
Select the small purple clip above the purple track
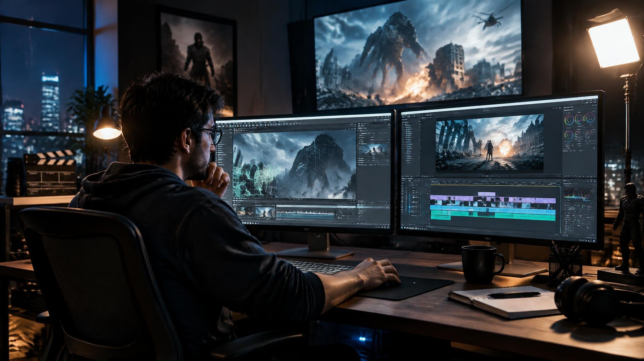point(487,194)
